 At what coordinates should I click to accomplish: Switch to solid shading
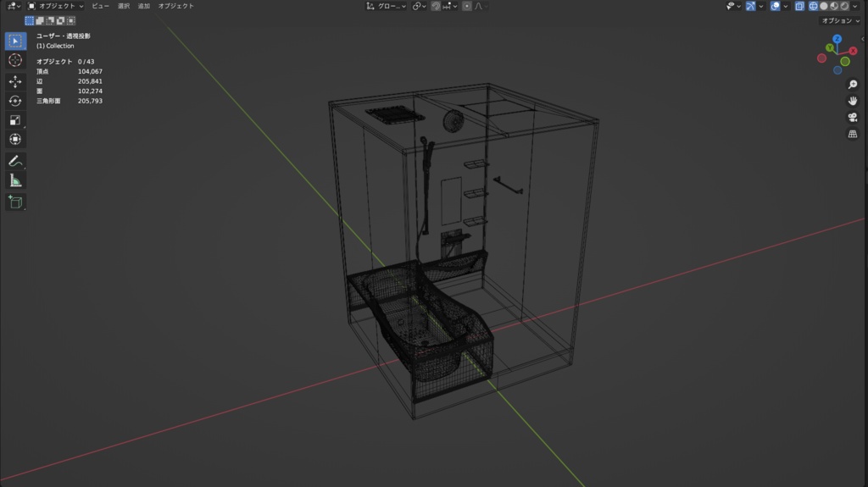(x=824, y=6)
